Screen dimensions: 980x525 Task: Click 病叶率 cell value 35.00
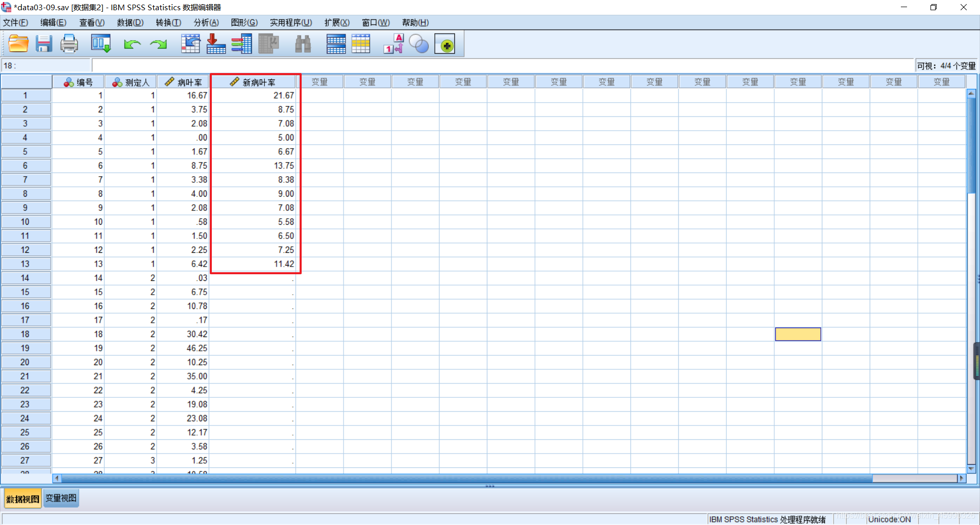tap(183, 376)
